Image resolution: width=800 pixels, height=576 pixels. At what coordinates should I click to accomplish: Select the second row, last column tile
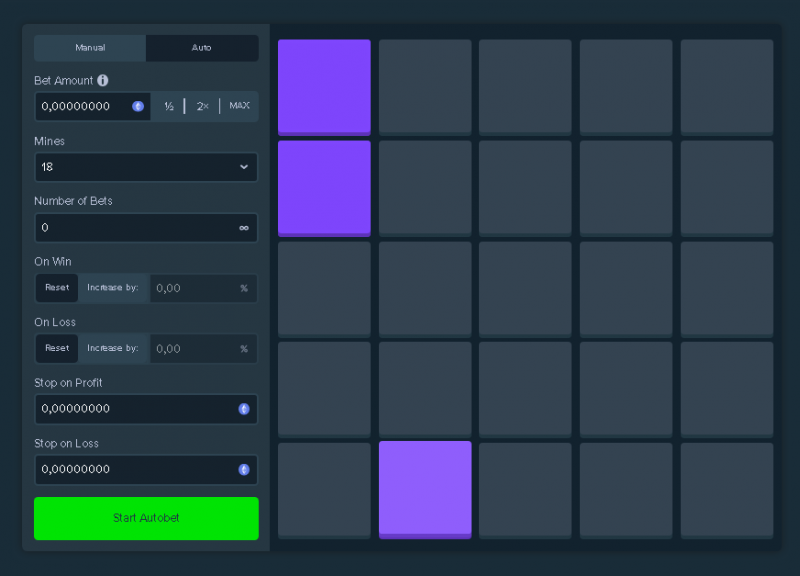(x=727, y=188)
